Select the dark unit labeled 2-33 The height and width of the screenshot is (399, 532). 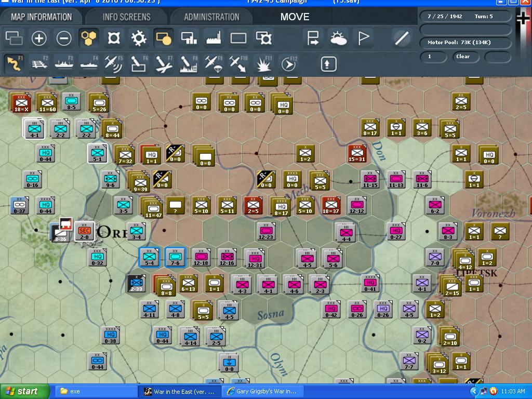(136, 284)
